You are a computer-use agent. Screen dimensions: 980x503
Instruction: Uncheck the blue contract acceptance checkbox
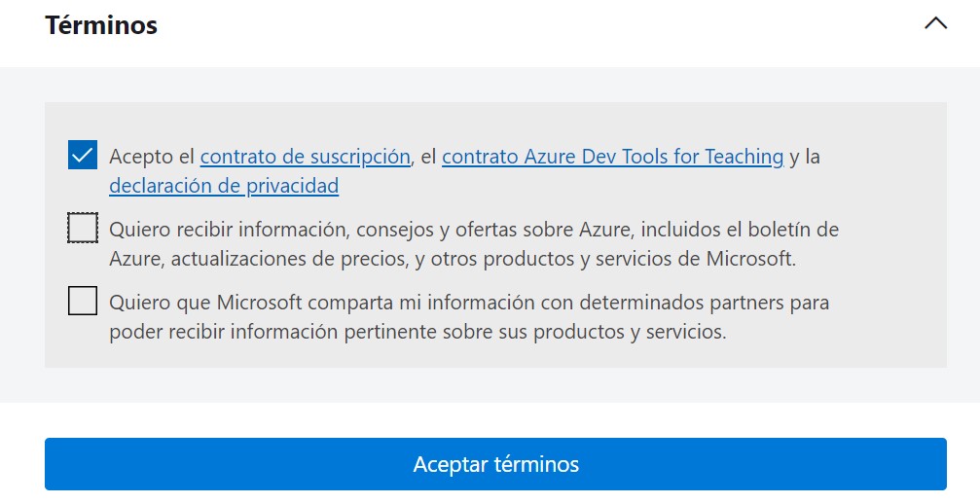coord(83,155)
